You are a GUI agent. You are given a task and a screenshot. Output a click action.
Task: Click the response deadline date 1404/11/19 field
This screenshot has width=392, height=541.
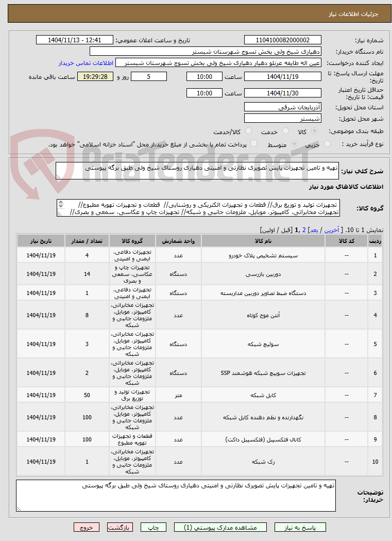click(x=282, y=77)
